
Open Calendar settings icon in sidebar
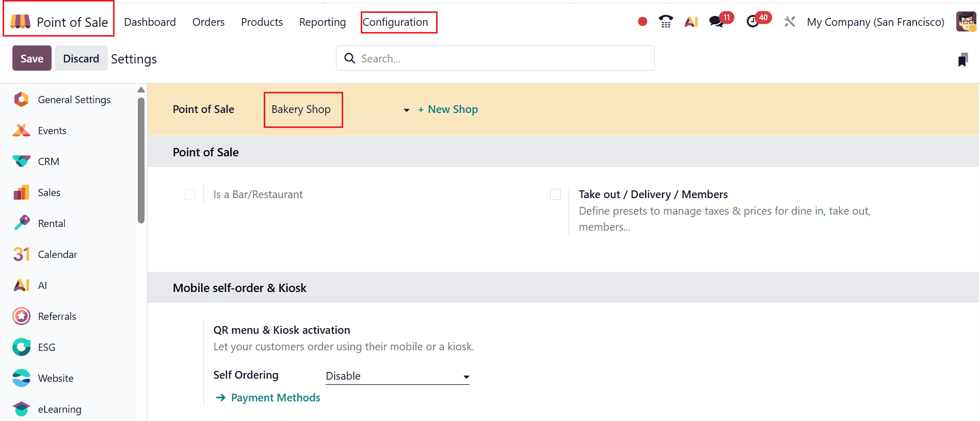click(x=21, y=254)
